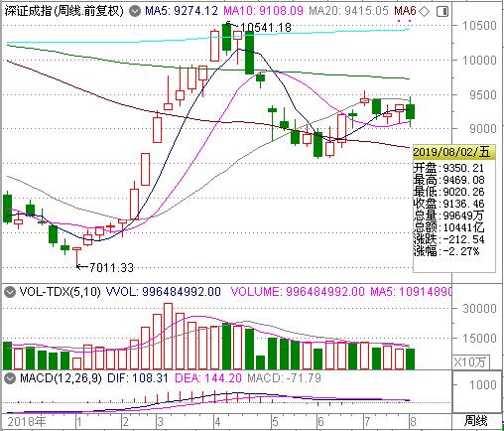Viewport: 504px width, 431px height.
Task: Click the 10541.18 high price marker
Action: pyautogui.click(x=266, y=28)
